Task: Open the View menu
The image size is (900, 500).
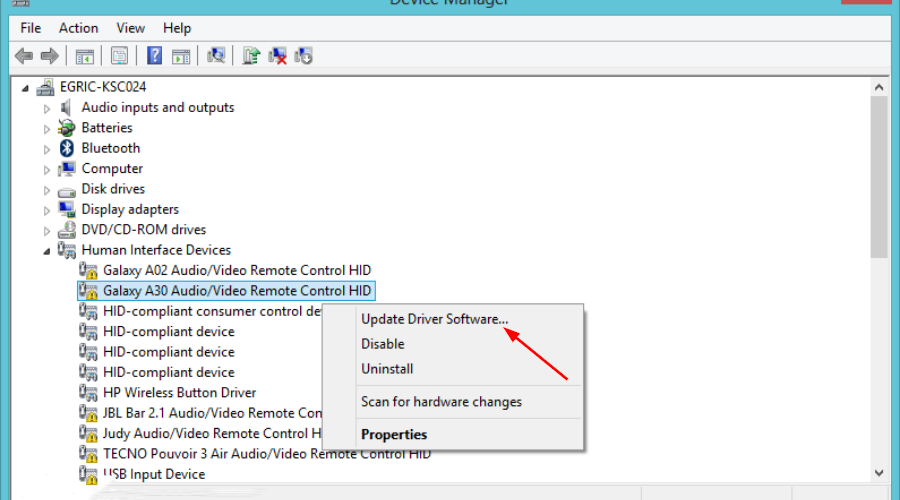Action: (x=130, y=28)
